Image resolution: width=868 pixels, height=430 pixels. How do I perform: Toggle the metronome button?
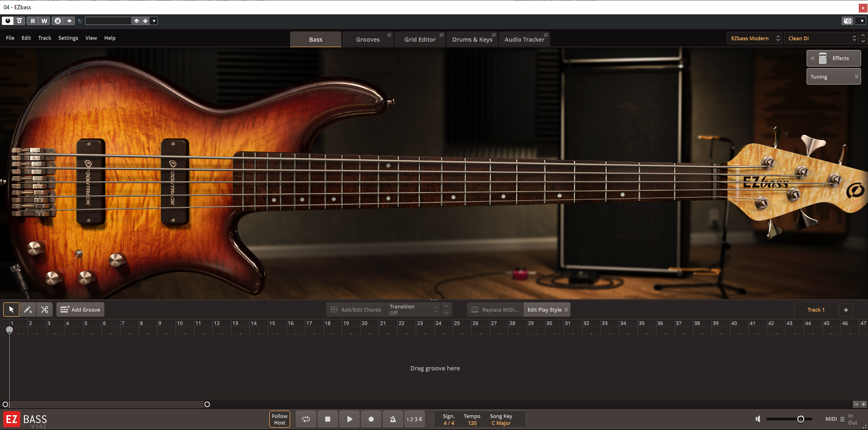393,419
